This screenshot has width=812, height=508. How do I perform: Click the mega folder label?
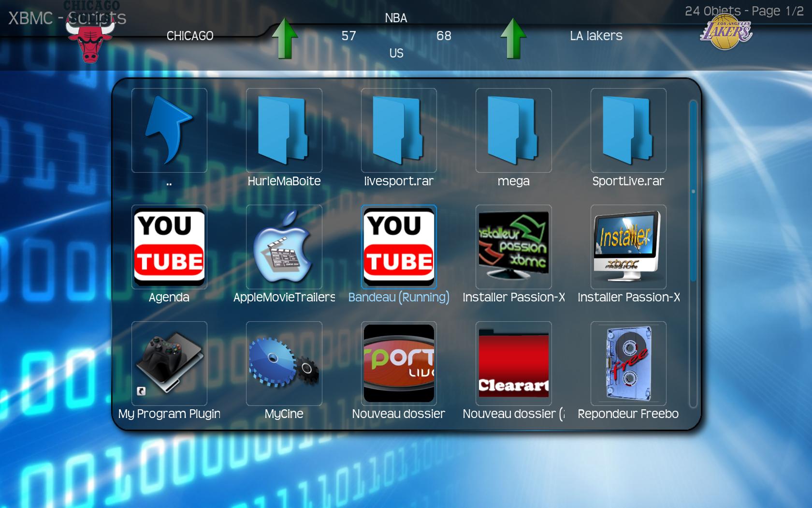514,181
